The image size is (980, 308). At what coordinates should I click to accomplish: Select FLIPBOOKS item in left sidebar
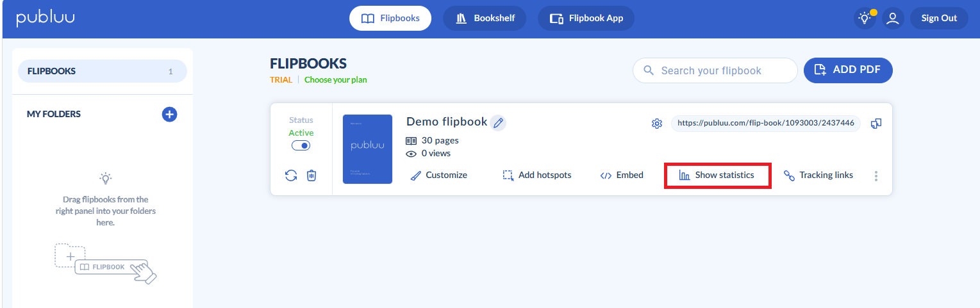(102, 71)
